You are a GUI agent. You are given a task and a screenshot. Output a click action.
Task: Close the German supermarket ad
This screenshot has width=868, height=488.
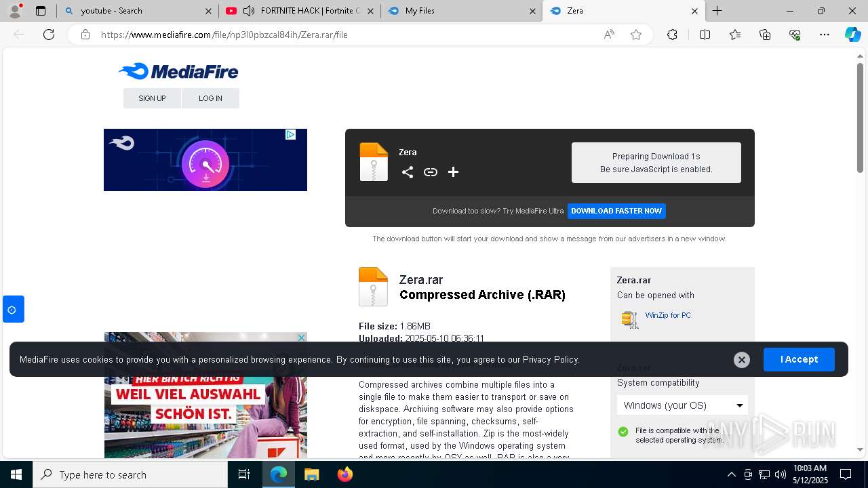point(302,338)
